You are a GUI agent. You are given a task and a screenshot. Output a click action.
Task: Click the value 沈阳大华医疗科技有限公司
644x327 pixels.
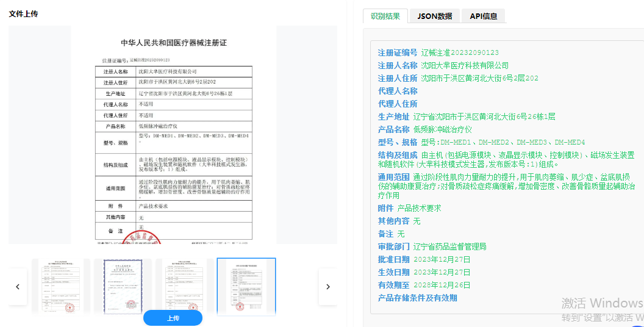[x=465, y=65]
